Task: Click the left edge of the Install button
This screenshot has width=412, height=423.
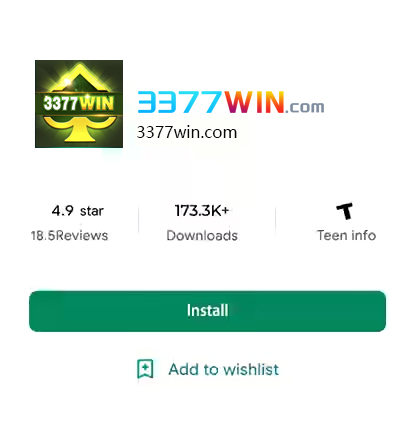Action: [x=35, y=311]
